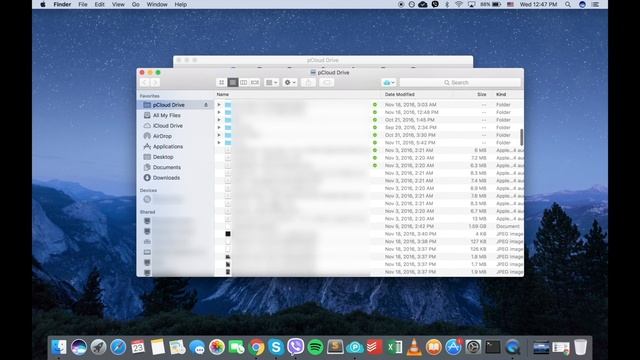Open Siri from the Dock

click(x=79, y=347)
